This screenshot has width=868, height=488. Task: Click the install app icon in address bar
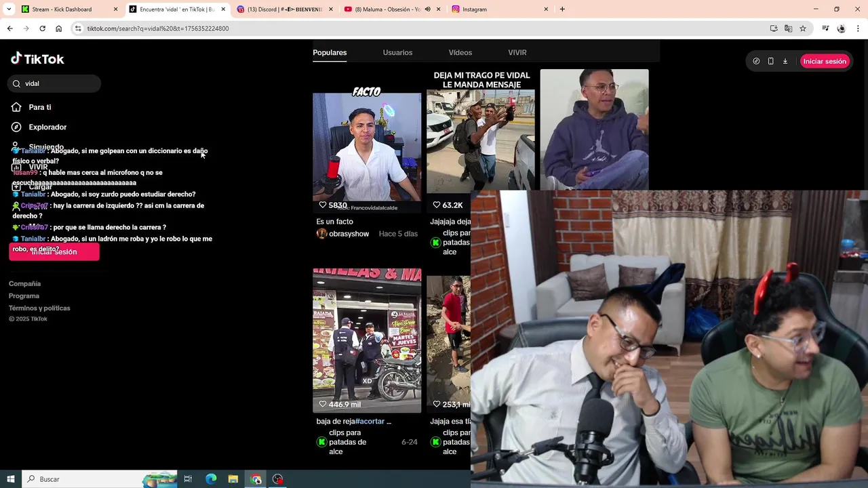tap(774, 28)
